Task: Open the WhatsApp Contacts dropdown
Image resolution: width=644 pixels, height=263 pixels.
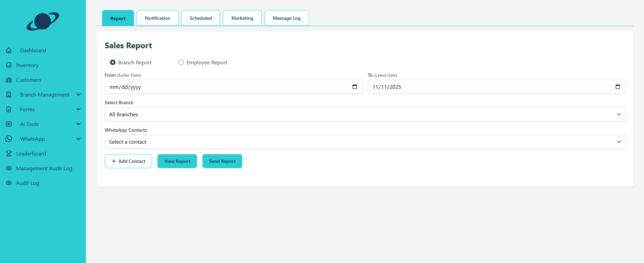Action: click(x=365, y=142)
